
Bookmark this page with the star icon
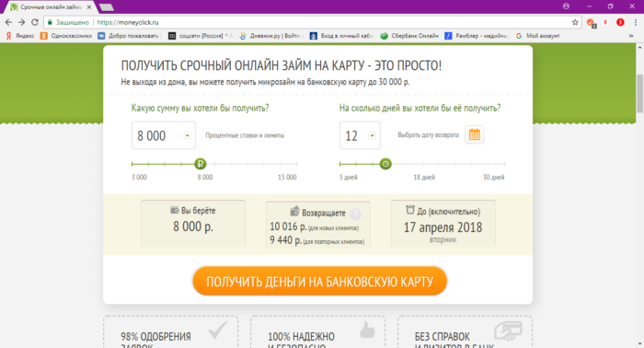[575, 23]
